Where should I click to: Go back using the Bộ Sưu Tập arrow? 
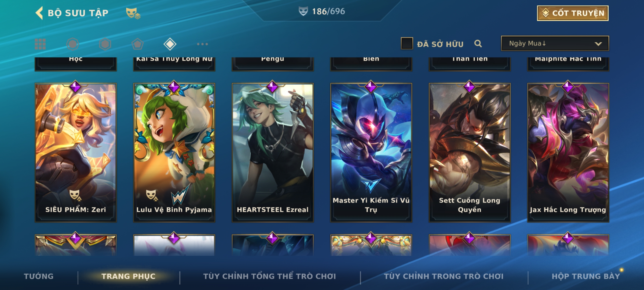tap(39, 13)
